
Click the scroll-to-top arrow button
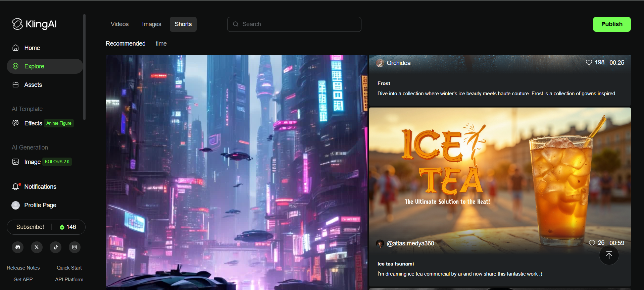pyautogui.click(x=609, y=255)
